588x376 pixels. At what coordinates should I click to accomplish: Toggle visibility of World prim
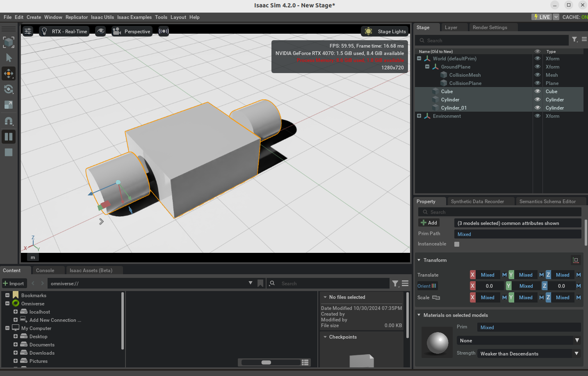pos(538,58)
